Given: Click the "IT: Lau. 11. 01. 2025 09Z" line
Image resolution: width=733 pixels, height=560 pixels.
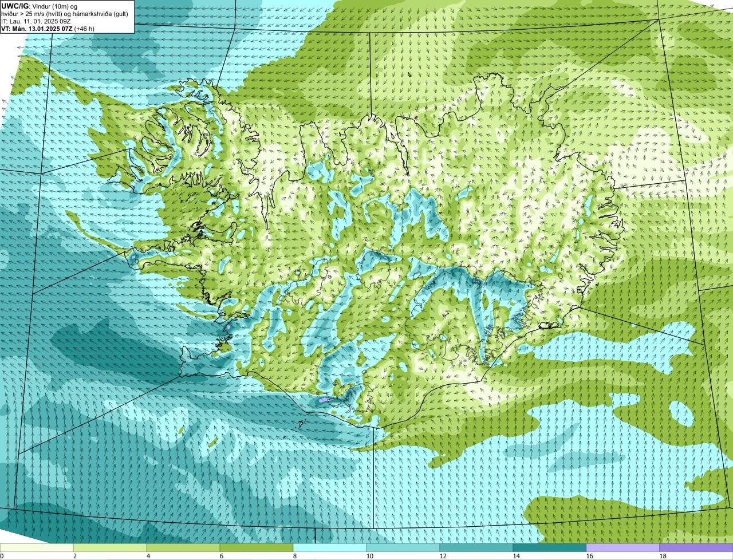Looking at the screenshot, I should point(36,21).
